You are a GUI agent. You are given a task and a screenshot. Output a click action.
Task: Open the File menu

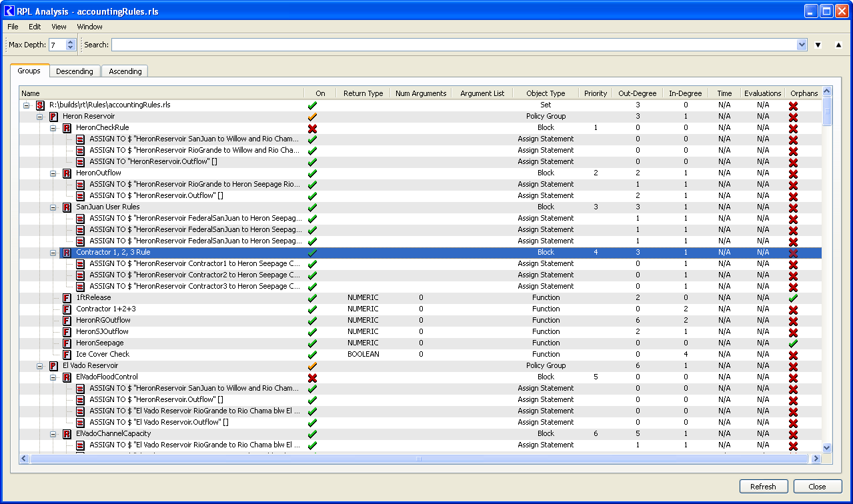[x=13, y=27]
